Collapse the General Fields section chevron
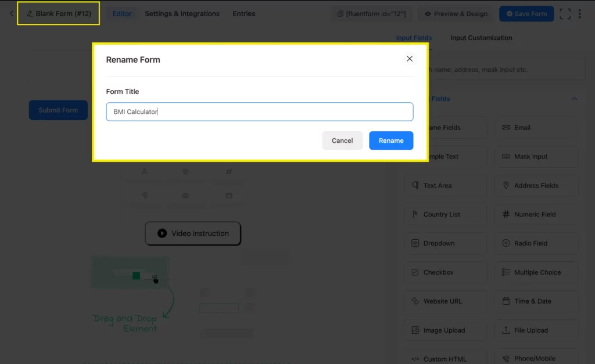This screenshot has height=364, width=595. click(574, 98)
